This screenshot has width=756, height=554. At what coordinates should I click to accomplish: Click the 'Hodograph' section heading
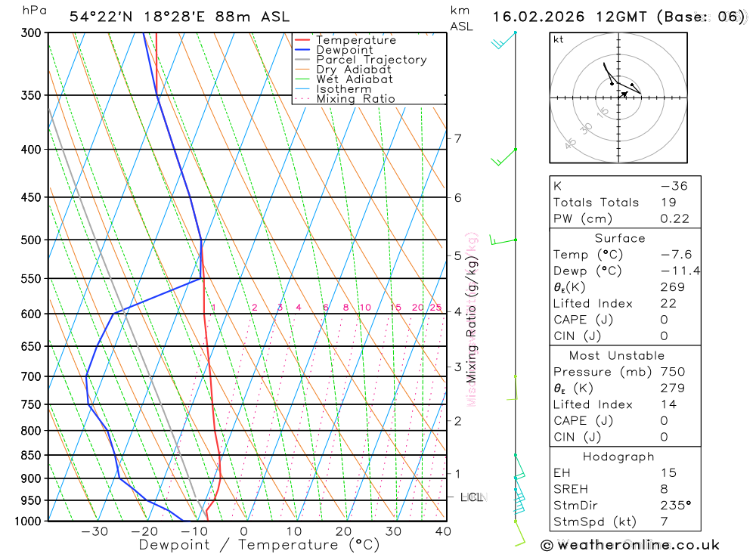(x=618, y=457)
